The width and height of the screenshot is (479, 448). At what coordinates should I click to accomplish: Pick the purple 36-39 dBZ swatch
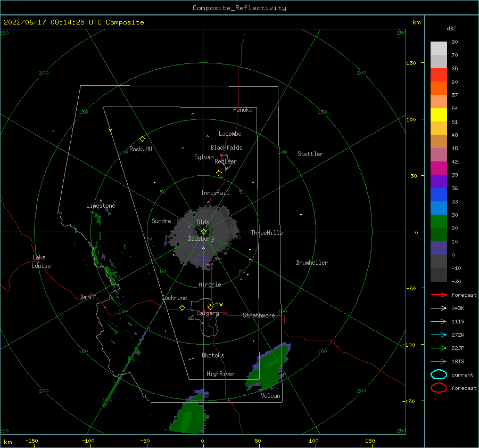(x=439, y=182)
